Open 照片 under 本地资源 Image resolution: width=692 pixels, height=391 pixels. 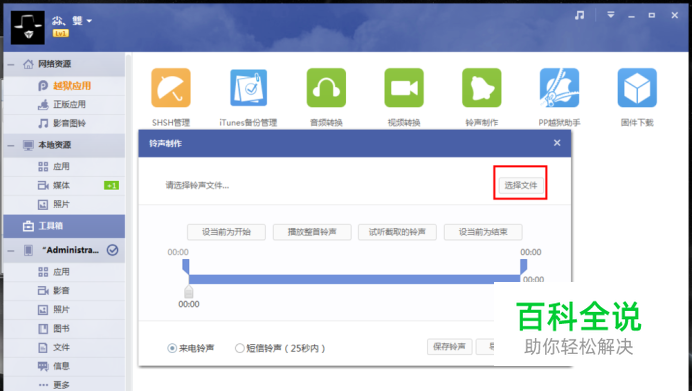[x=64, y=204]
